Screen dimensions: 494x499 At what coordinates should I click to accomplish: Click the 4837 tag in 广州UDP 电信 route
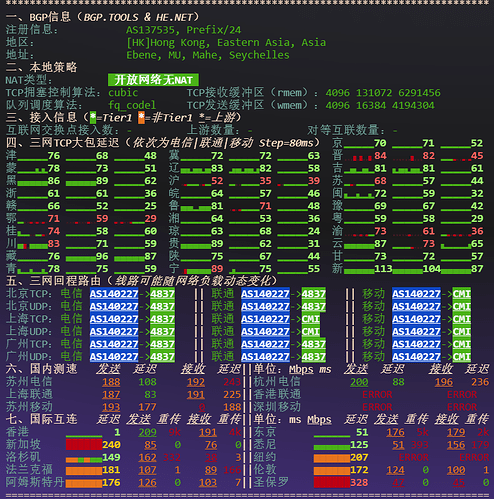click(x=162, y=357)
